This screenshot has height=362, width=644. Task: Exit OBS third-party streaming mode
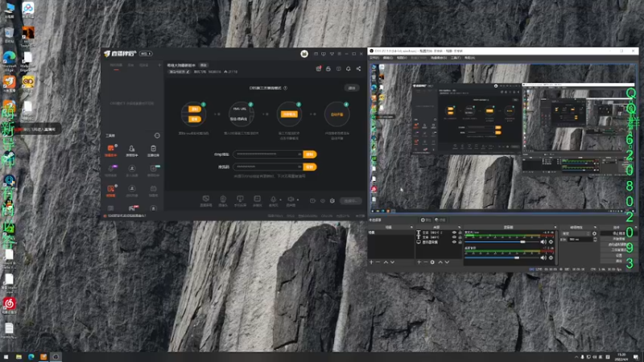click(352, 88)
